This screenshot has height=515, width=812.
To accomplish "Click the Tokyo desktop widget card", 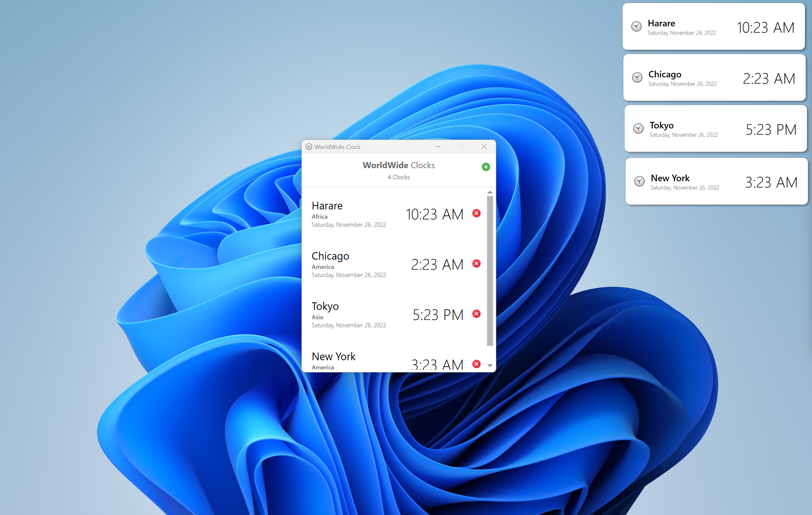I will (715, 129).
